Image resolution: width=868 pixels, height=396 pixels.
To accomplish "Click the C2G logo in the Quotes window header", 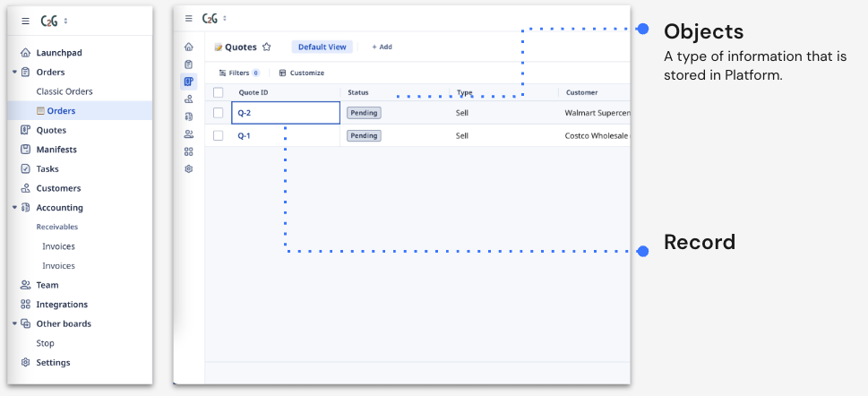I will point(210,18).
